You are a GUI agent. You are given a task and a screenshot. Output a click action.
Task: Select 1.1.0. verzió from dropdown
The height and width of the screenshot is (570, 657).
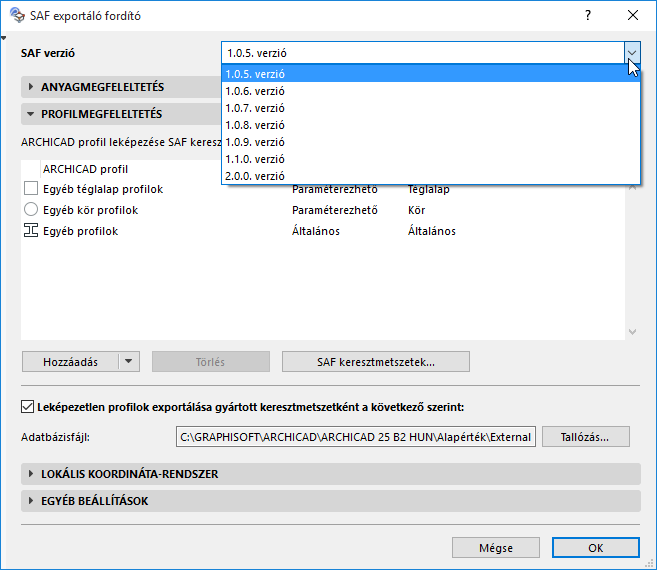(431, 159)
